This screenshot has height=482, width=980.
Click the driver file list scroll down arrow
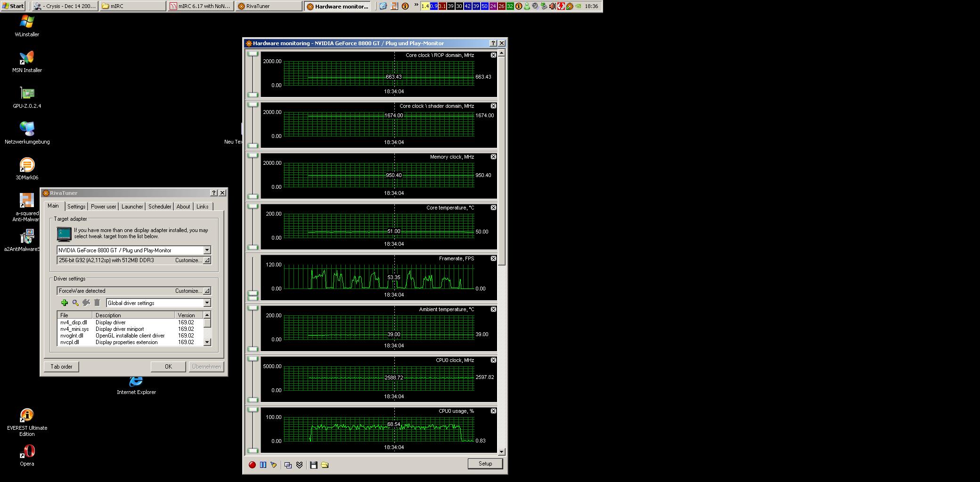tap(207, 342)
